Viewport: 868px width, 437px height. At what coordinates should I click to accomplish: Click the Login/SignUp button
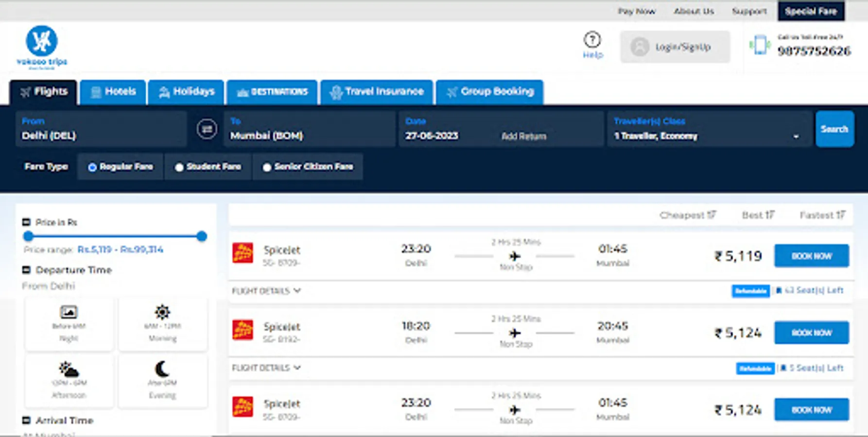675,47
